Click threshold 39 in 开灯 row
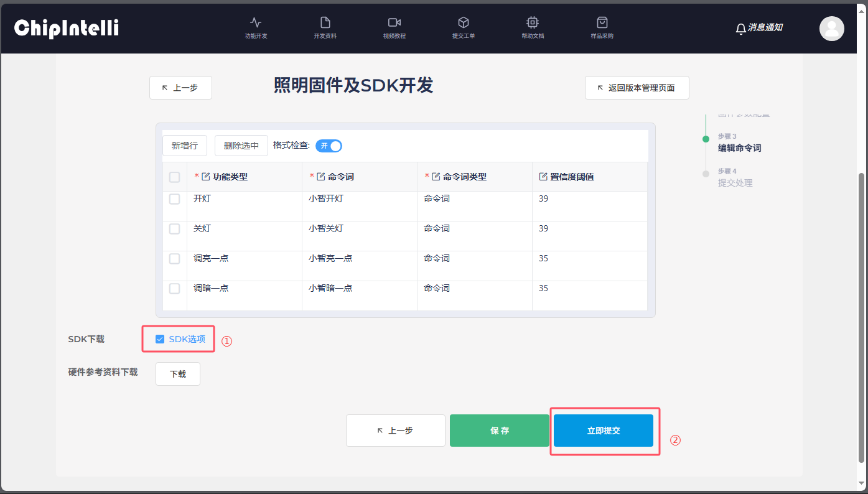868x494 pixels. (x=590, y=206)
